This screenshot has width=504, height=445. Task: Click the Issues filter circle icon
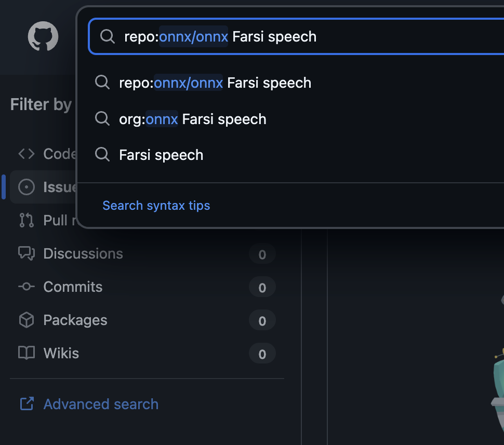(x=26, y=187)
